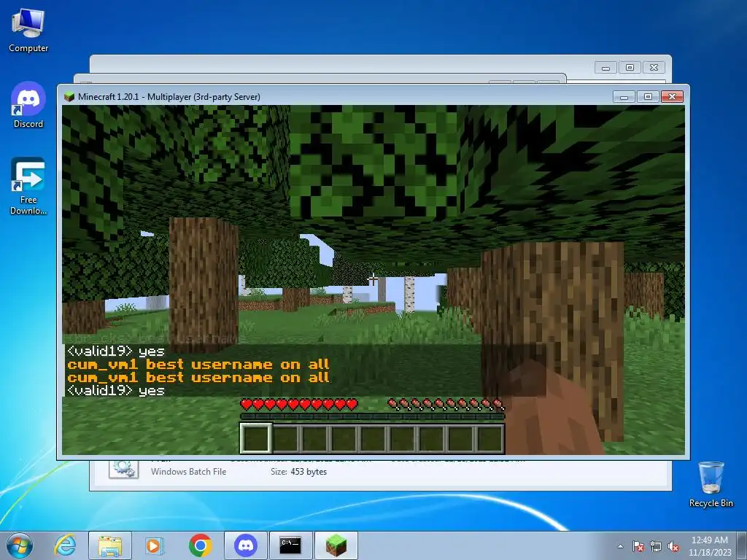Click the Minecraft experience bar

click(x=372, y=416)
